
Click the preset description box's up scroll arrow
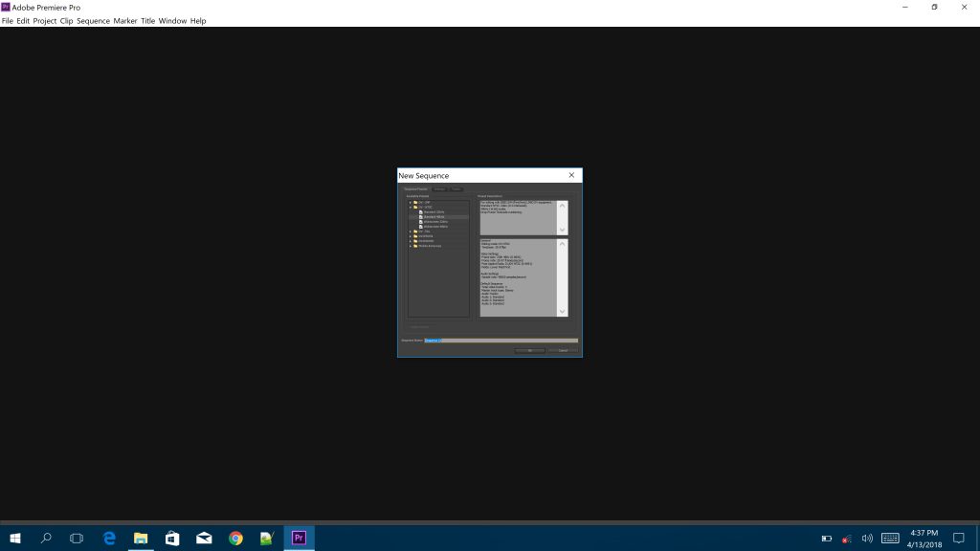point(562,207)
